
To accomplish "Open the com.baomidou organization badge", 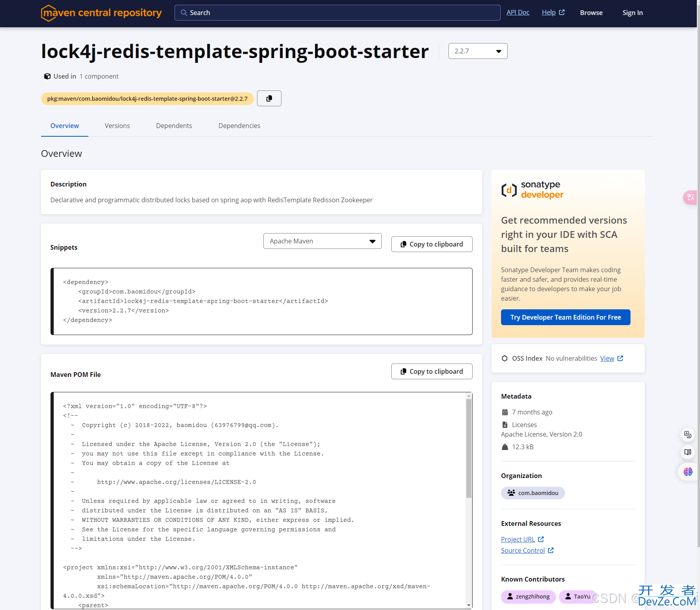I will tap(533, 493).
